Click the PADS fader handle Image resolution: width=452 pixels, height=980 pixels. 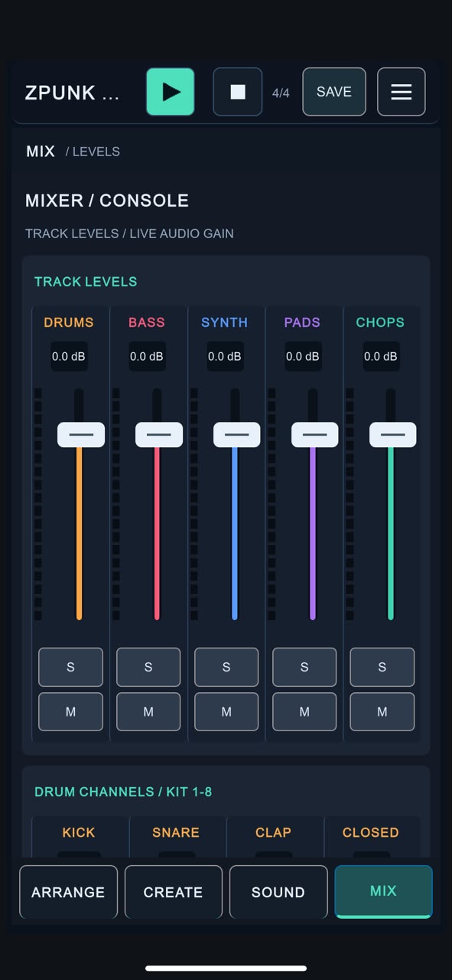pos(315,434)
